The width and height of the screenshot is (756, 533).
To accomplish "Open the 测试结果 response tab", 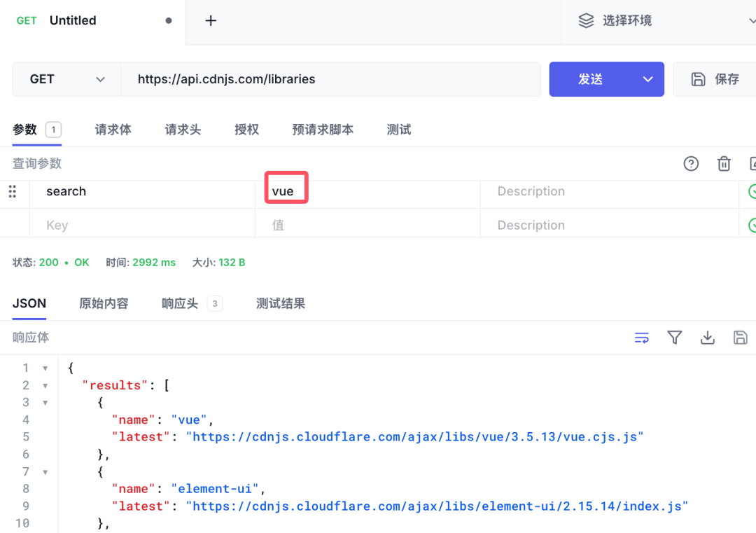I will (x=281, y=303).
